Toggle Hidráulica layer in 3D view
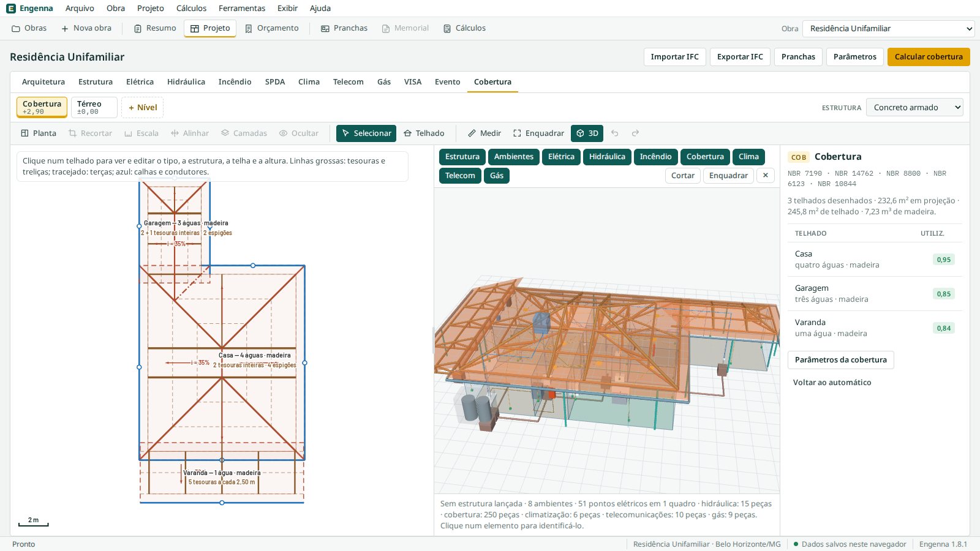980x551 pixels. click(x=607, y=157)
